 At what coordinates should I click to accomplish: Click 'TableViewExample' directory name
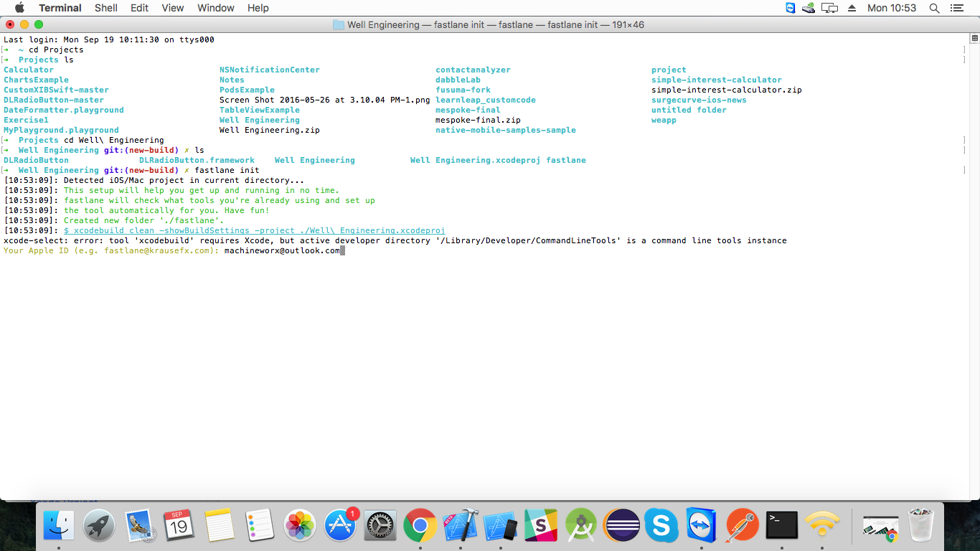(x=260, y=110)
